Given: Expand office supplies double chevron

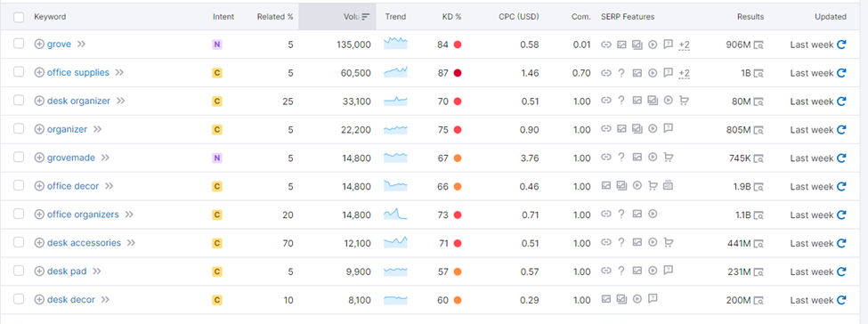Looking at the screenshot, I should point(119,73).
